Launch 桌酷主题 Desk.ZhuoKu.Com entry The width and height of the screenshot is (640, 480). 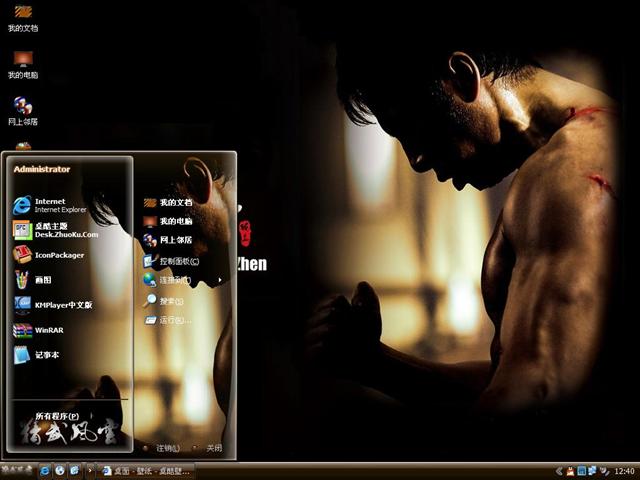coord(56,230)
